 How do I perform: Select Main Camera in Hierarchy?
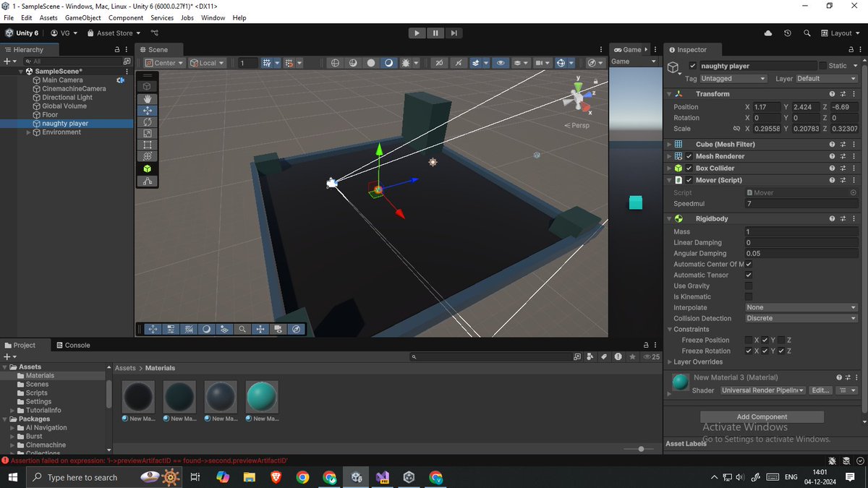[x=62, y=80]
